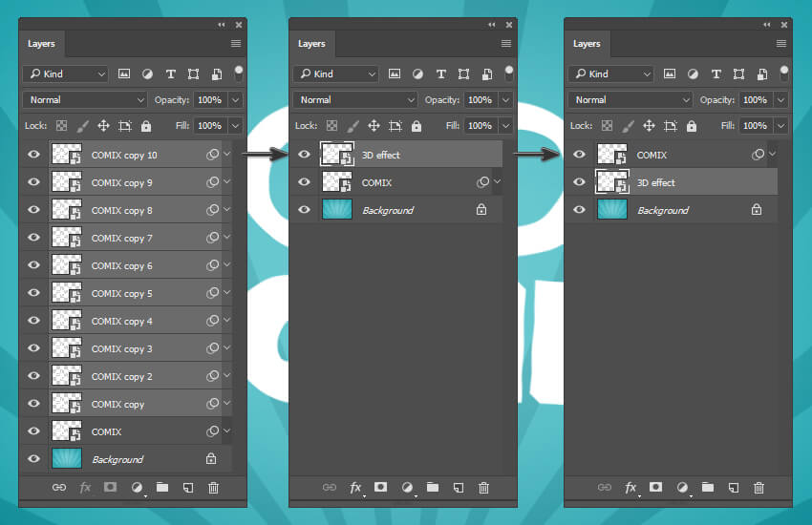Click link layers icon in left panel
Image resolution: width=812 pixels, height=525 pixels.
coord(59,487)
